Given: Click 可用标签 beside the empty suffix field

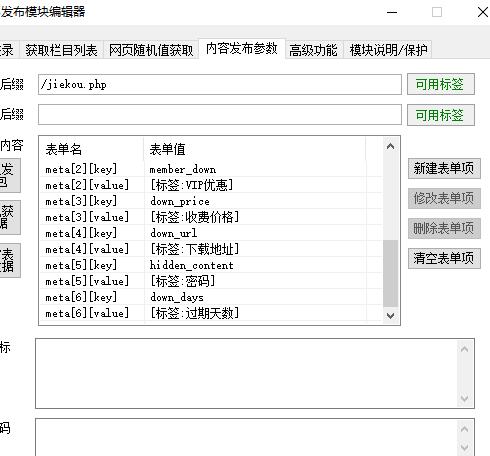Looking at the screenshot, I should (x=441, y=115).
